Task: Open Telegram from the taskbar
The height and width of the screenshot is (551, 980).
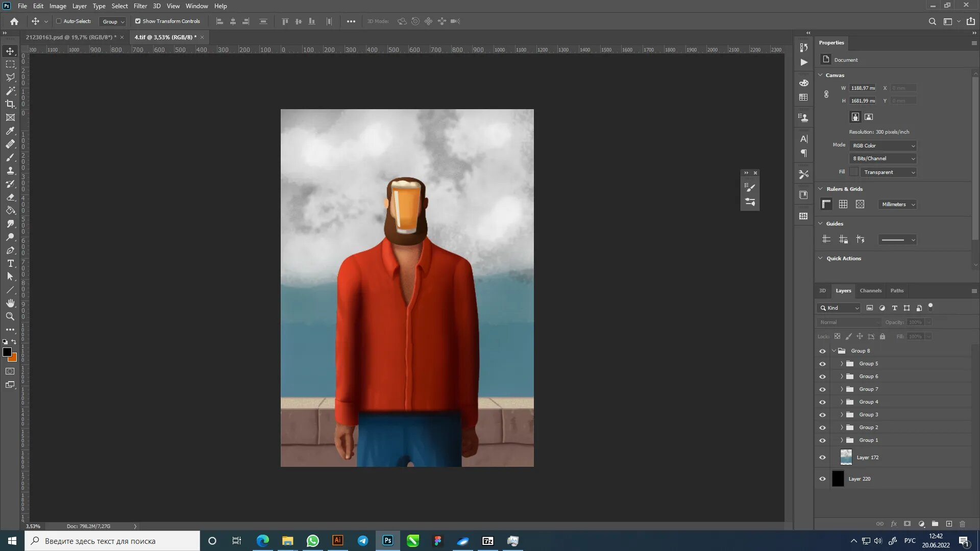Action: [363, 541]
